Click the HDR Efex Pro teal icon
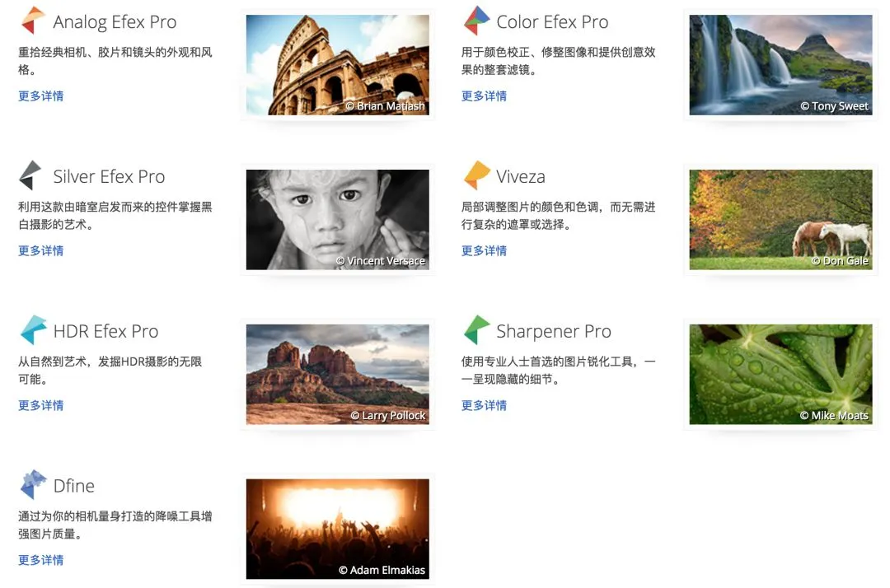 click(x=33, y=330)
